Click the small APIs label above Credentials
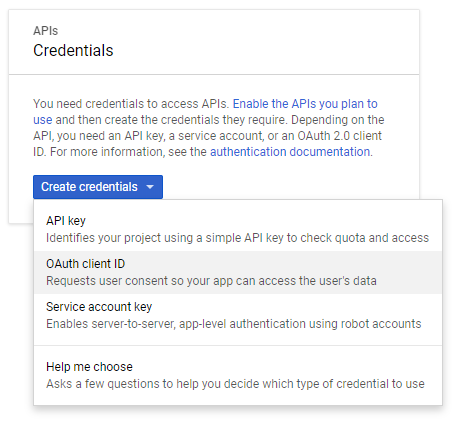458x426 pixels. coord(46,31)
